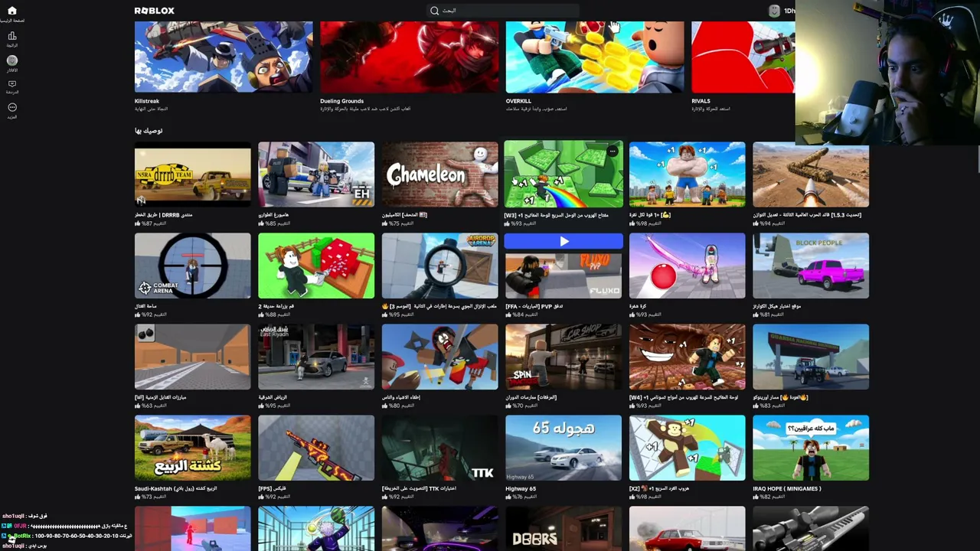Open the Charts icon in sidebar
Image resolution: width=980 pixels, height=551 pixels.
tap(11, 36)
